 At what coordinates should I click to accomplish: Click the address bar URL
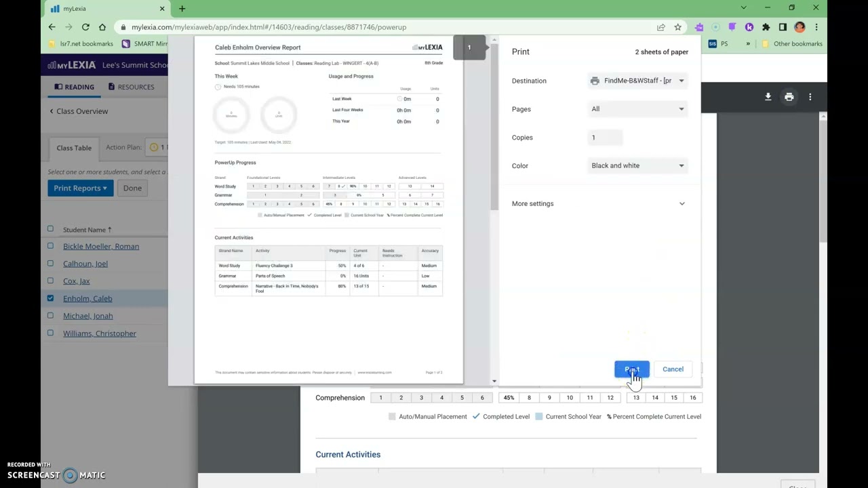click(x=269, y=27)
